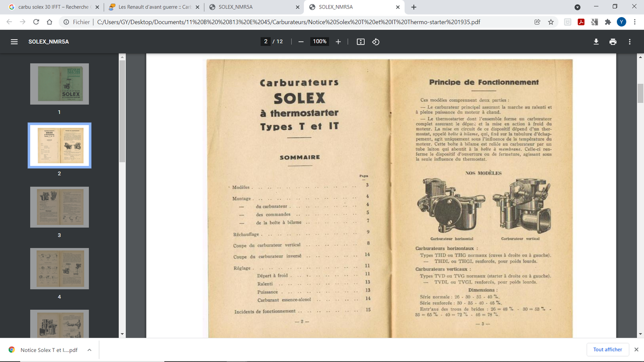Print the PDF document
This screenshot has width=644, height=362.
(613, 42)
